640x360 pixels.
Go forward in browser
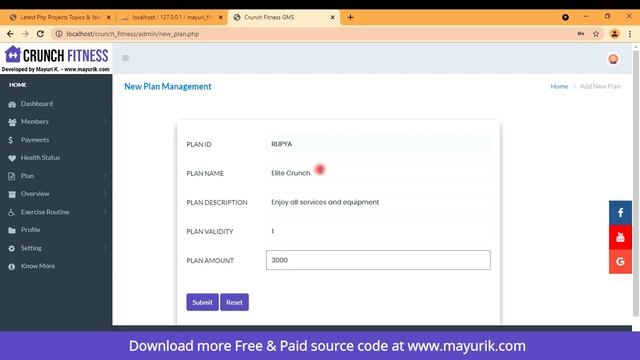point(25,34)
